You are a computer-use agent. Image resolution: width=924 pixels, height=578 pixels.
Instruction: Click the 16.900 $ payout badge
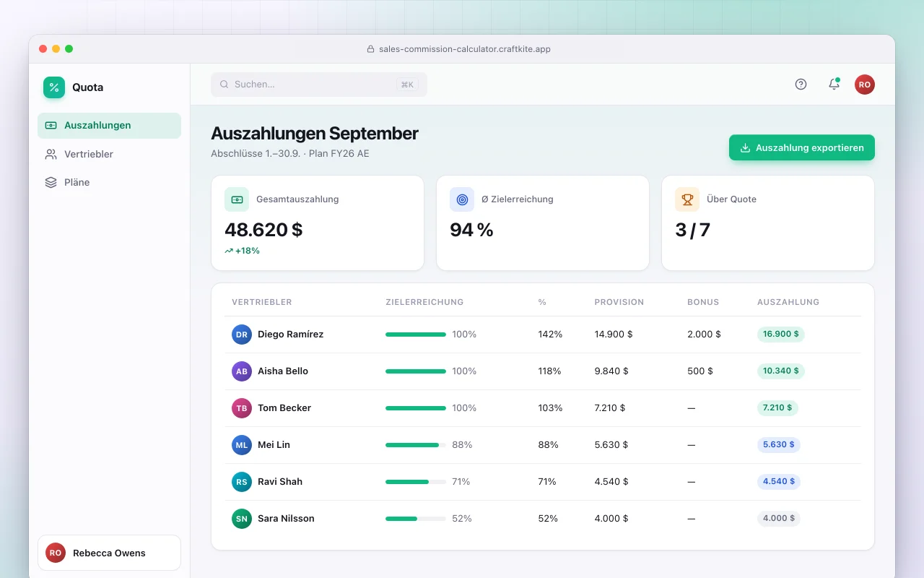(x=781, y=335)
